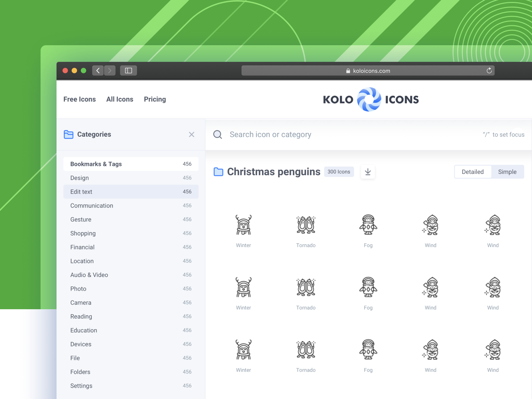The width and height of the screenshot is (532, 399).
Task: Click the search magnifier icon
Action: 218,135
